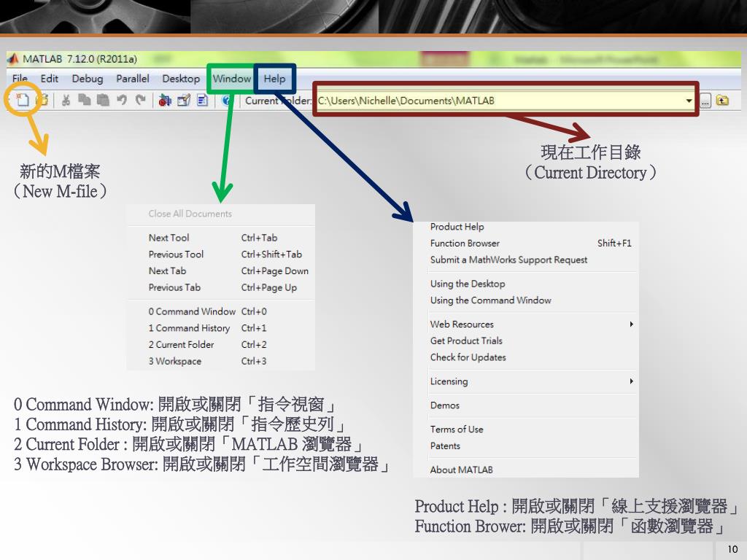
Task: Click the slide page number 10
Action: point(732,550)
